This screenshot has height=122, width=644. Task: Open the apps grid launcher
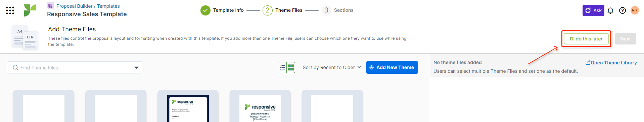click(x=10, y=10)
